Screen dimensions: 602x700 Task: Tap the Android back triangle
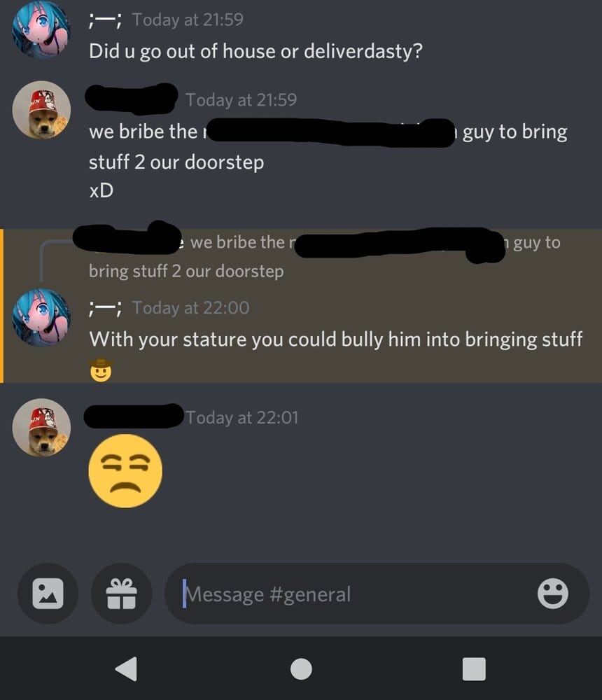[127, 668]
